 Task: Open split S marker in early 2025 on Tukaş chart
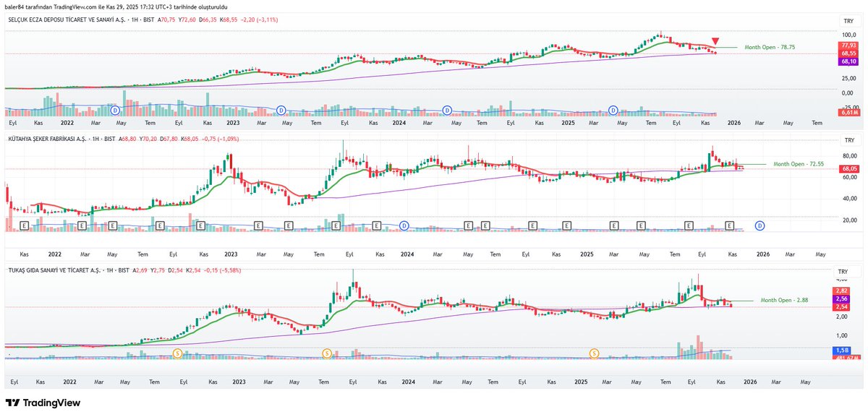594,353
